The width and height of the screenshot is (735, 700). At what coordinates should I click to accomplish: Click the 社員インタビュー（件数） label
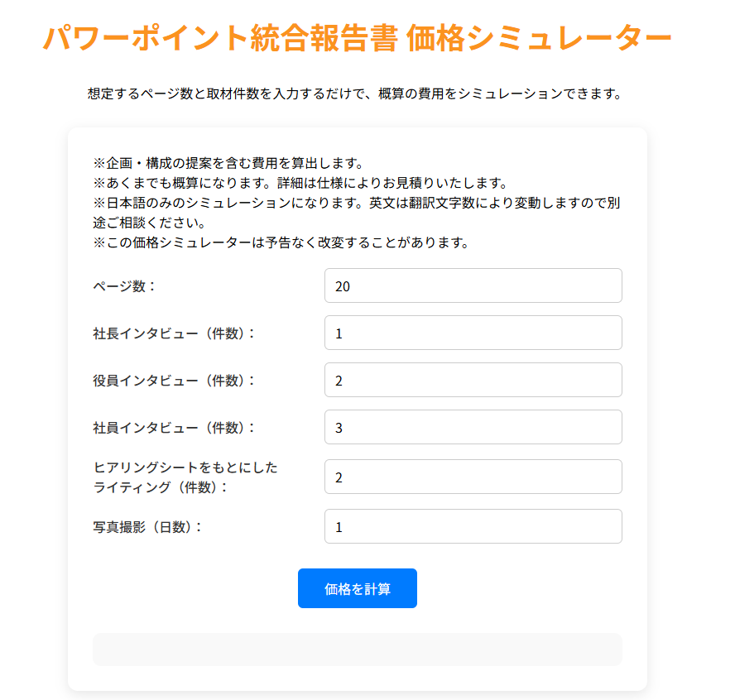174,428
